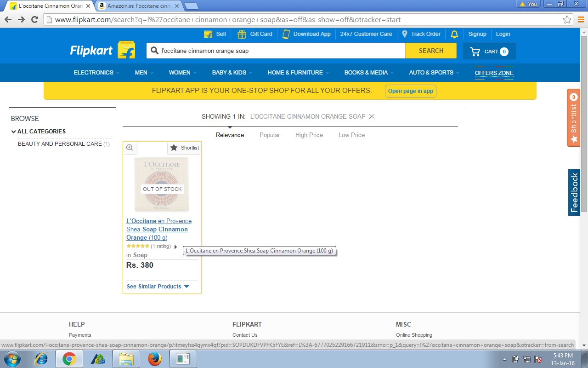The height and width of the screenshot is (368, 588).
Task: Expand the BABY & KIDS menu
Action: pos(232,73)
